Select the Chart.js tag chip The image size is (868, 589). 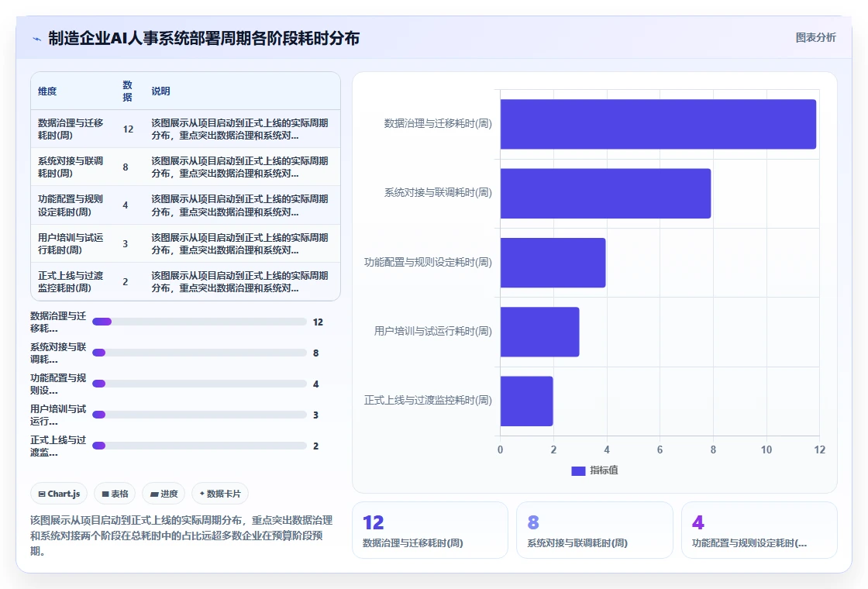coord(59,493)
